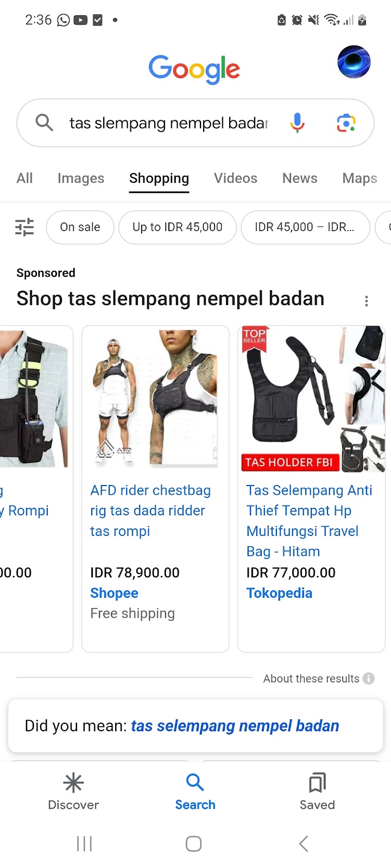Tap the search query text field

pyautogui.click(x=169, y=123)
